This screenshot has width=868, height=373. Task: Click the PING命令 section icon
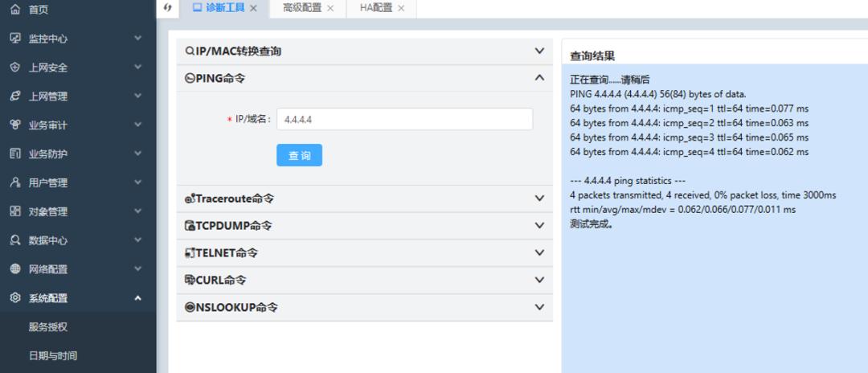(x=190, y=79)
